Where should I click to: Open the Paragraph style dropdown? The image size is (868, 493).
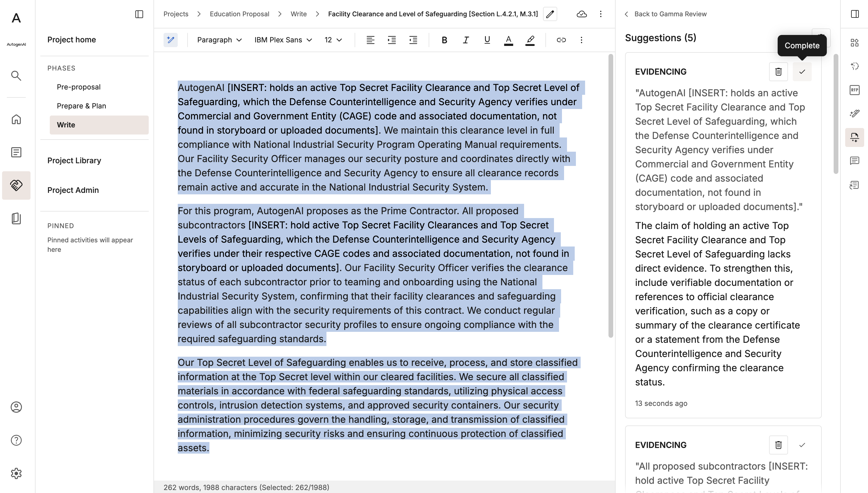pos(219,40)
